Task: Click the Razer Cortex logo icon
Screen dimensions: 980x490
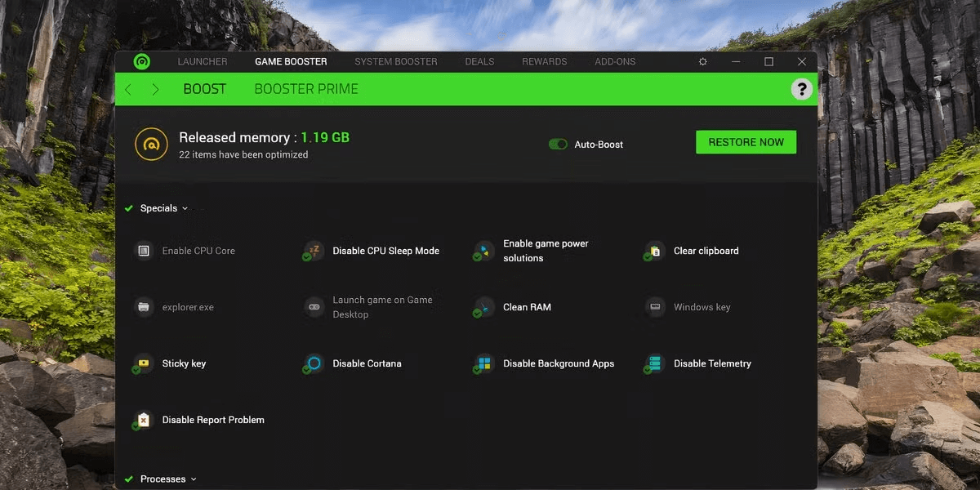Action: pyautogui.click(x=140, y=62)
